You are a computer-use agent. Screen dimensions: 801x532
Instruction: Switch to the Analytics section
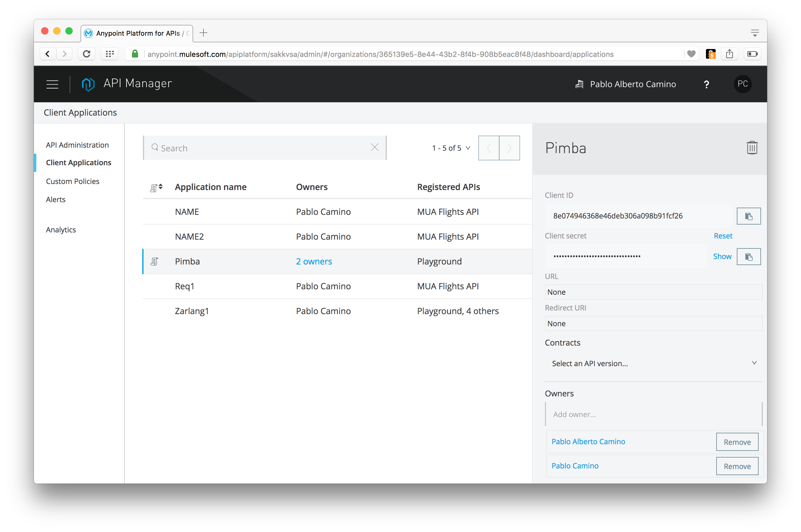click(x=61, y=229)
